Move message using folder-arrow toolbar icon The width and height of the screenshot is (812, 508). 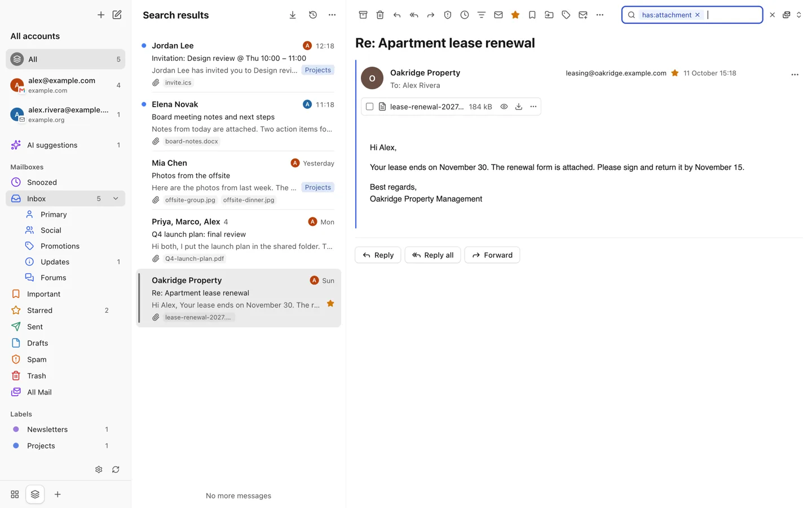coord(549,15)
